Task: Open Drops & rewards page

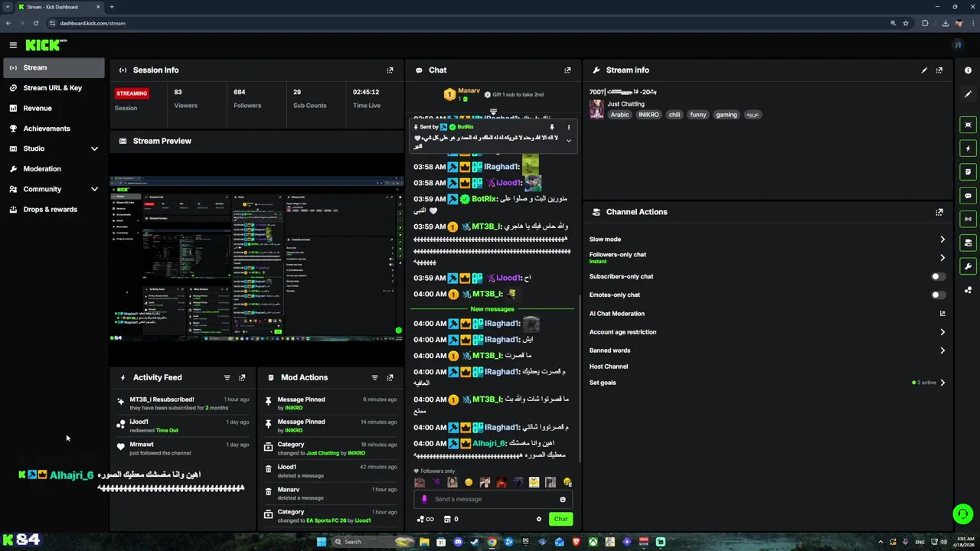Action: click(53, 210)
